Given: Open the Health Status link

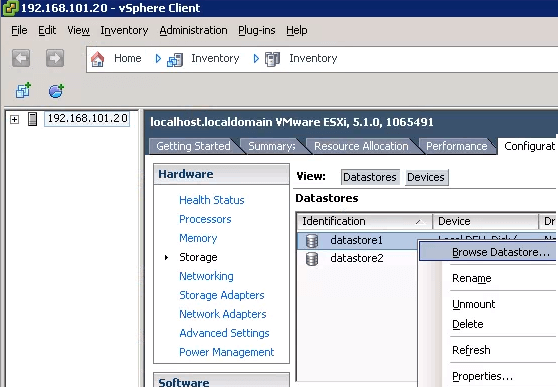Looking at the screenshot, I should (x=212, y=200).
